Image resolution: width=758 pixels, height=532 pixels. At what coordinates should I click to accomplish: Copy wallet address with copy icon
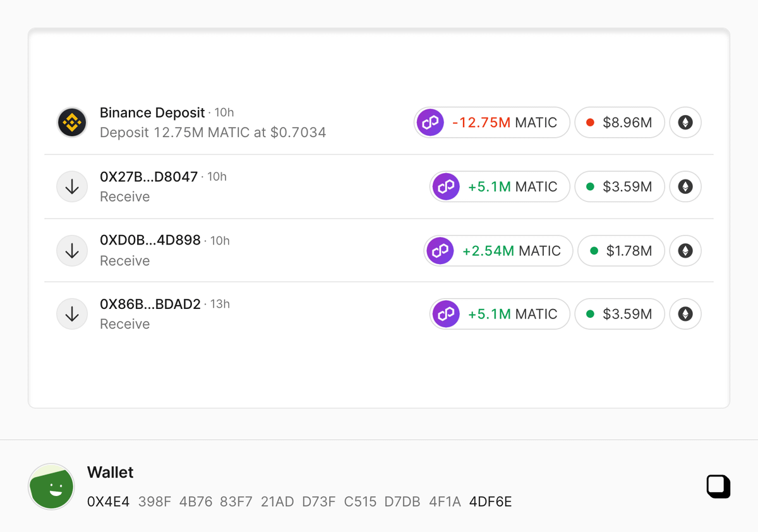(x=718, y=487)
